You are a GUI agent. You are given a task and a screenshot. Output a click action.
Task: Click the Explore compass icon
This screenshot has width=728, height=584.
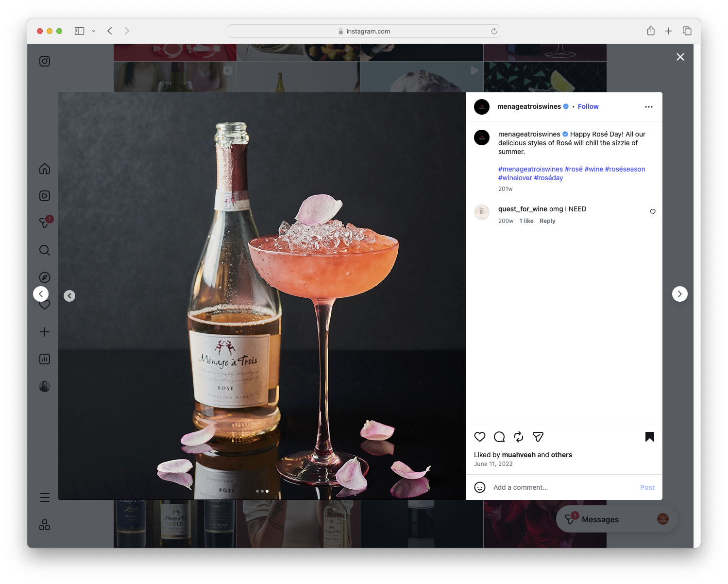44,277
